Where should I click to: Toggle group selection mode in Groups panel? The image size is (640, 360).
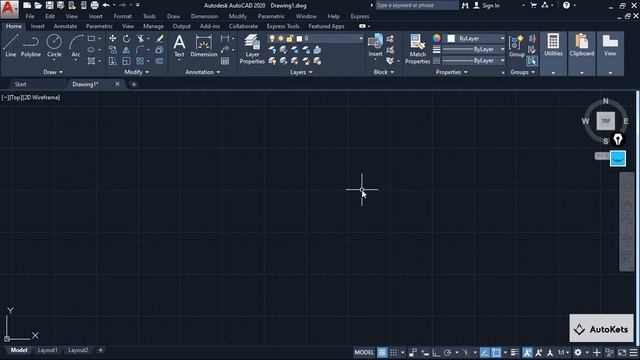[x=532, y=61]
